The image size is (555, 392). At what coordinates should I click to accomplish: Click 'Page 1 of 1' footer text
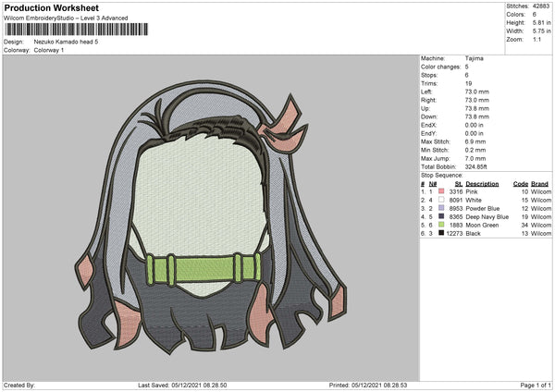[x=536, y=385]
